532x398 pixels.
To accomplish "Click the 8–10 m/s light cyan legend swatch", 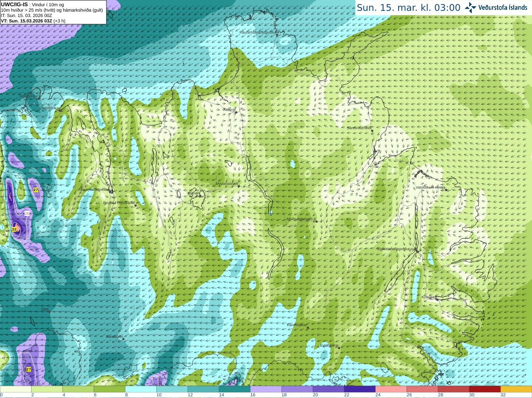I will point(141,389).
